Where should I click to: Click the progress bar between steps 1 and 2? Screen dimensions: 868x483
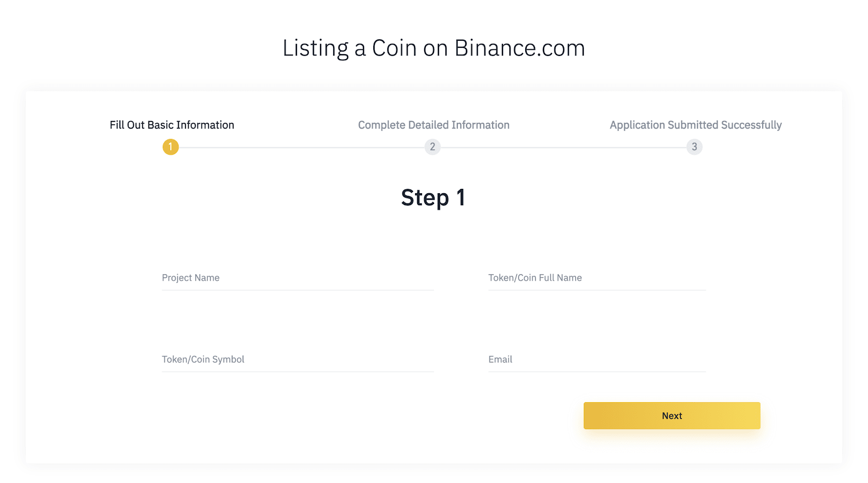[x=302, y=147]
